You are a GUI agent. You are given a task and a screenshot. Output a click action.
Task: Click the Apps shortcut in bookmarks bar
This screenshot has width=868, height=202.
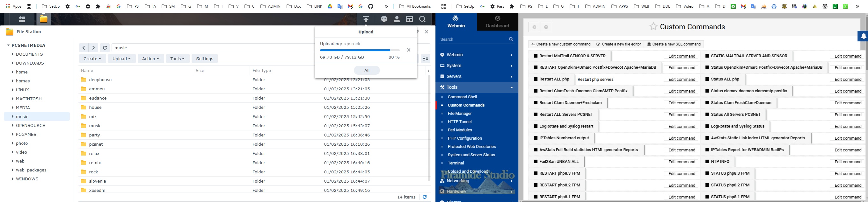[13, 6]
